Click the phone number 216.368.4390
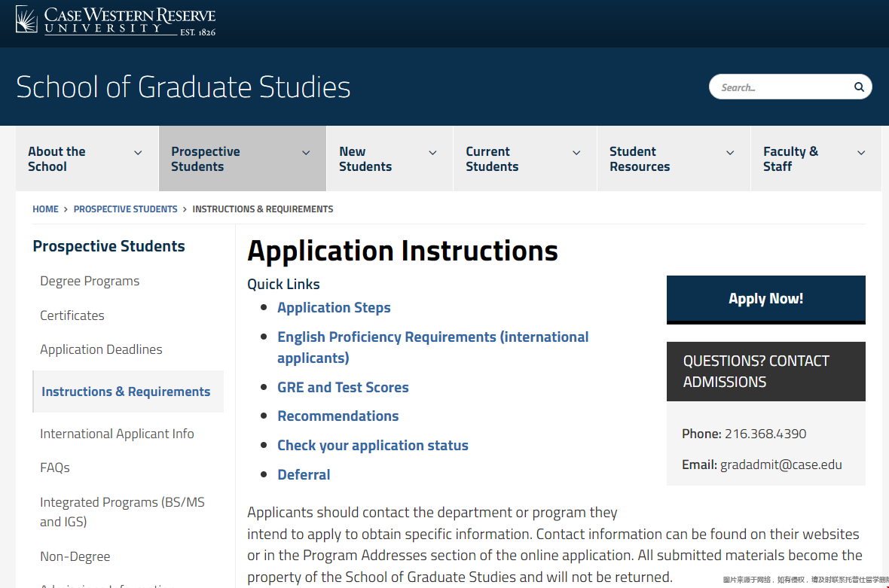The image size is (889, 588). click(x=765, y=434)
